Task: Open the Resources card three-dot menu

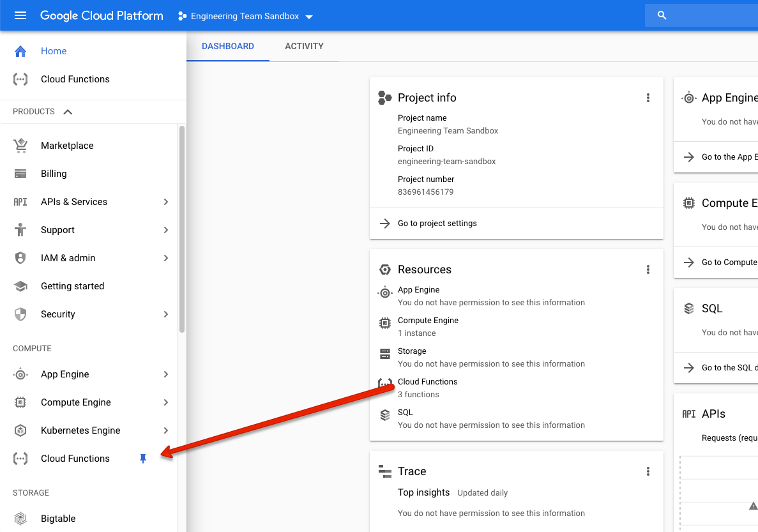Action: pyautogui.click(x=648, y=270)
